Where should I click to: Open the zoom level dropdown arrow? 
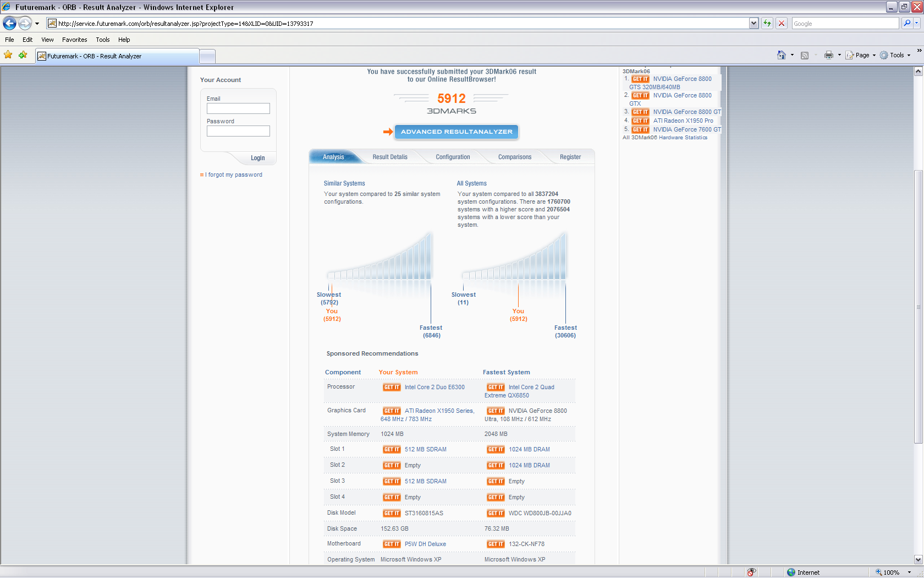point(909,572)
